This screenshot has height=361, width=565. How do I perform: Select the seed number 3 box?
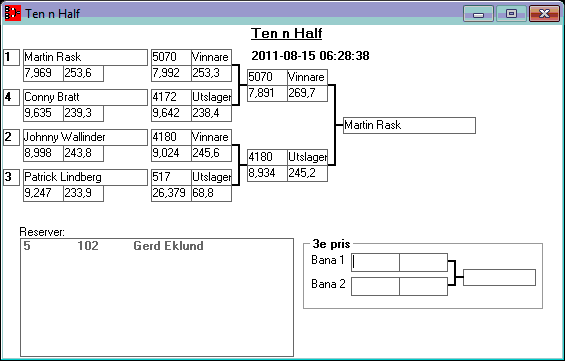point(12,177)
